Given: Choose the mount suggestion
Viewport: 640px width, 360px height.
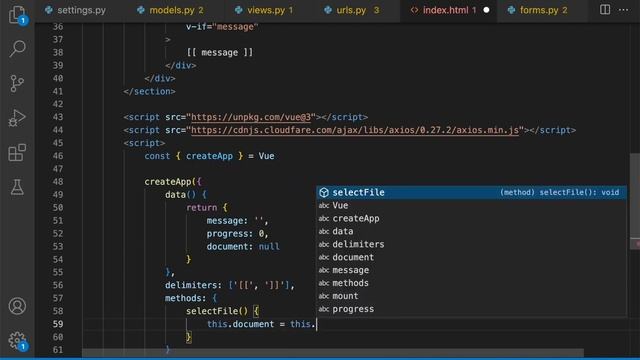Looking at the screenshot, I should [x=471, y=296].
